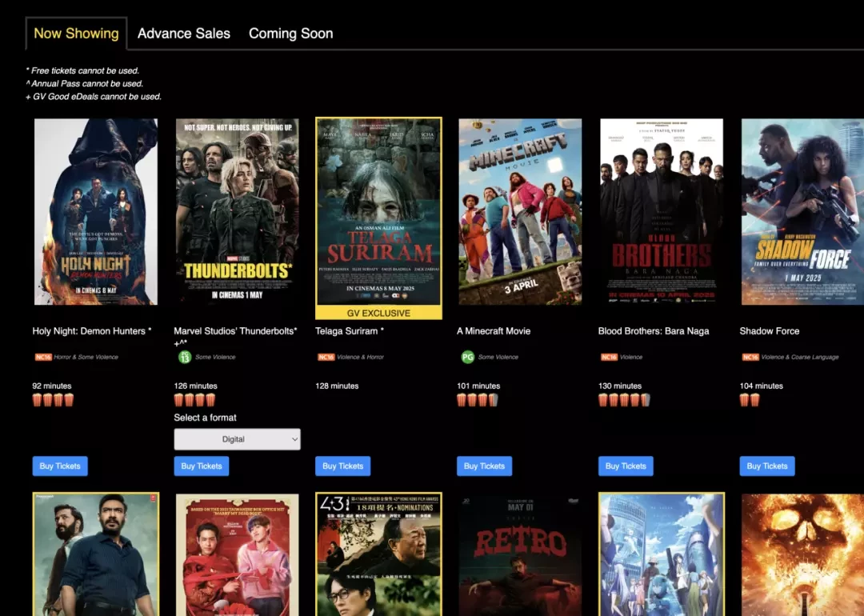Buy tickets for Holy Night: Demon Hunters
The width and height of the screenshot is (864, 616).
(60, 466)
